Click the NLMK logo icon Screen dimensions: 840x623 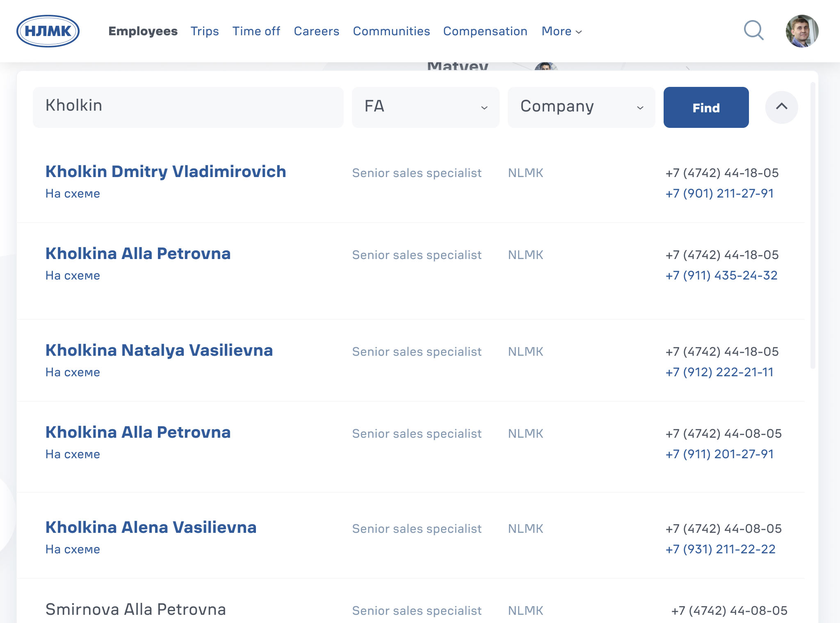48,31
